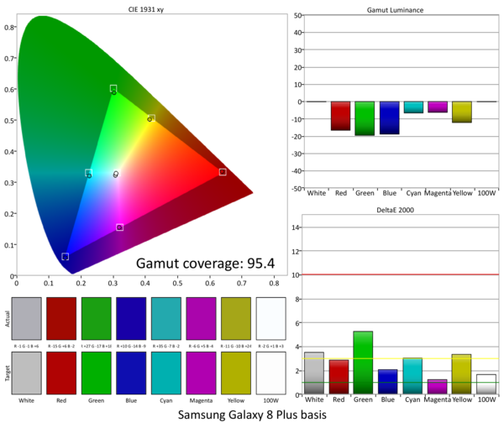Select the Target Blue color swatch

[131, 373]
